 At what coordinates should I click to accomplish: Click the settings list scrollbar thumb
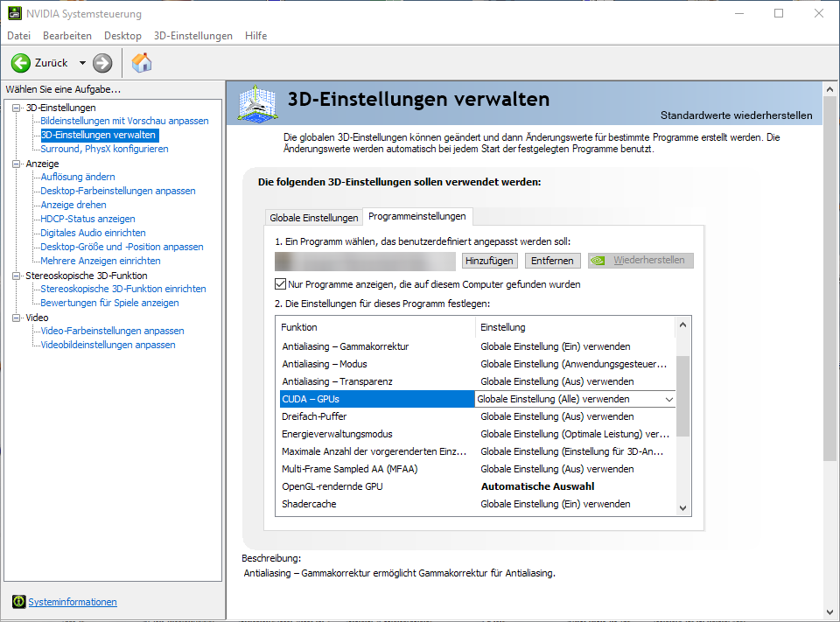click(682, 396)
